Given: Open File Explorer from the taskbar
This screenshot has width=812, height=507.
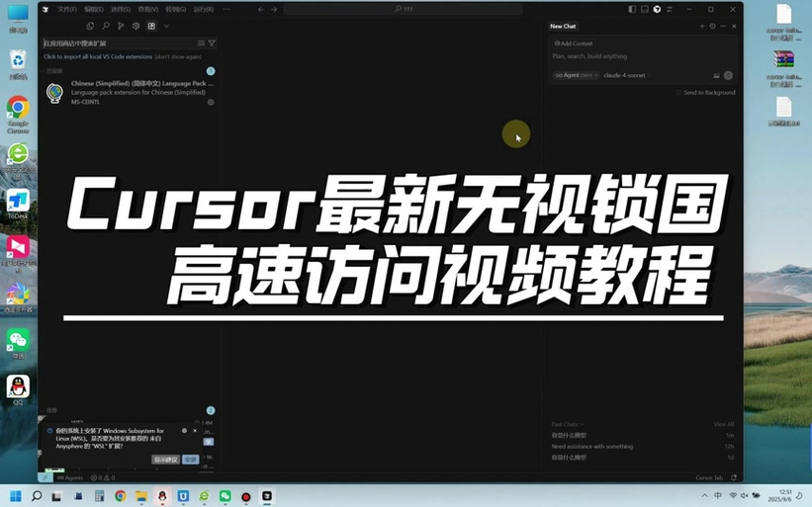Looking at the screenshot, I should pyautogui.click(x=140, y=497).
